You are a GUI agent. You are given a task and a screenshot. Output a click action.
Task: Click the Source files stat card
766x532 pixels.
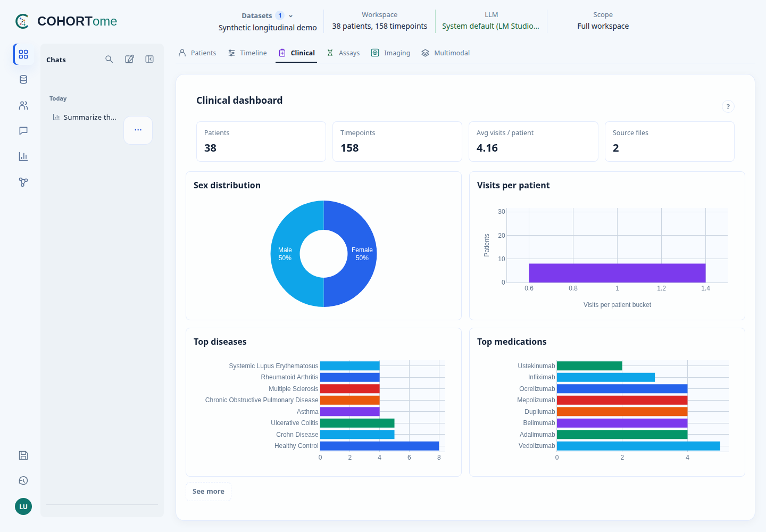click(670, 142)
